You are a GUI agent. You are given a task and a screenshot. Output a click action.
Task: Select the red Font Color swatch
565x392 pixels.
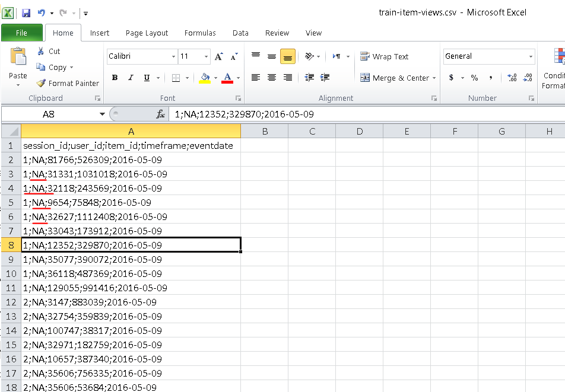[228, 81]
